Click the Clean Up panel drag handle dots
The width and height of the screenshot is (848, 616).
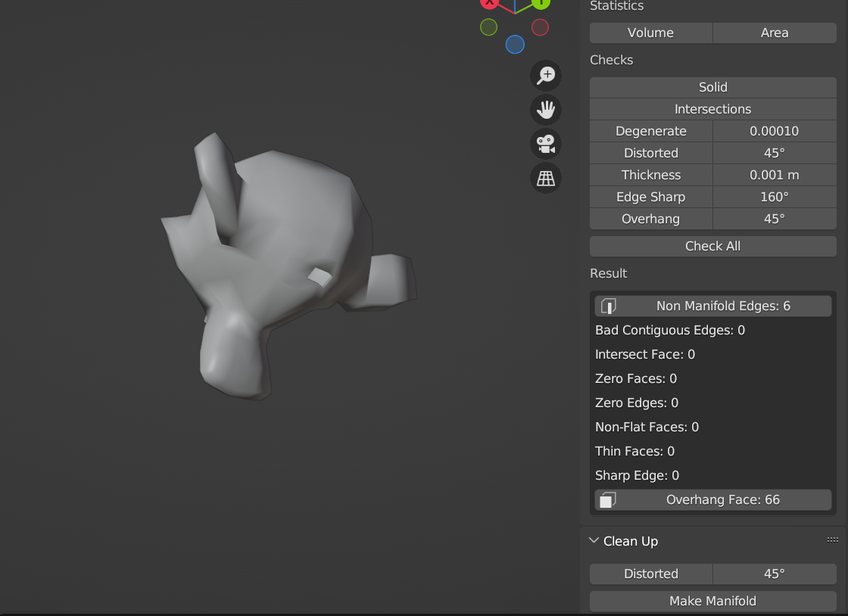point(832,540)
